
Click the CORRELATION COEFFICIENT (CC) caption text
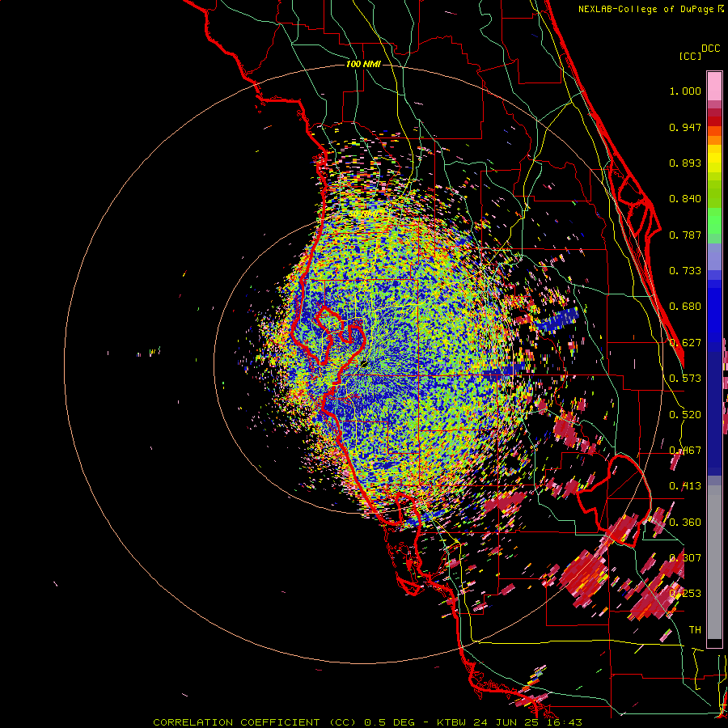[x=255, y=722]
